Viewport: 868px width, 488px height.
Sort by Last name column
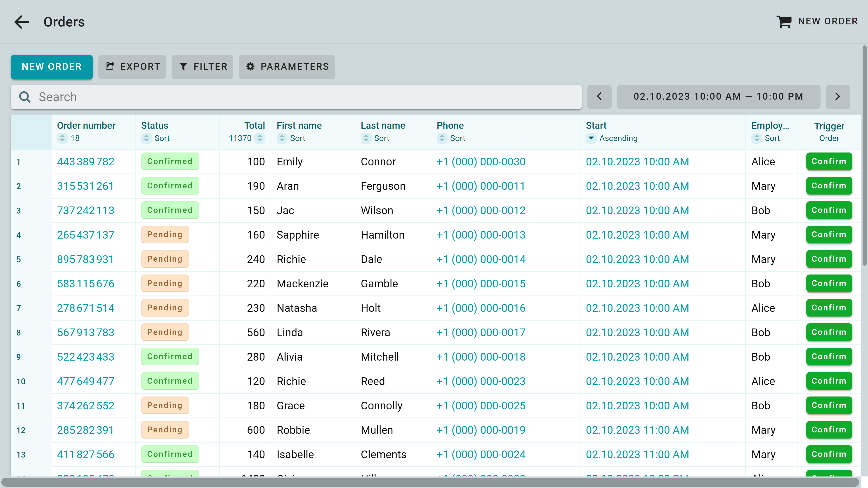tap(366, 138)
